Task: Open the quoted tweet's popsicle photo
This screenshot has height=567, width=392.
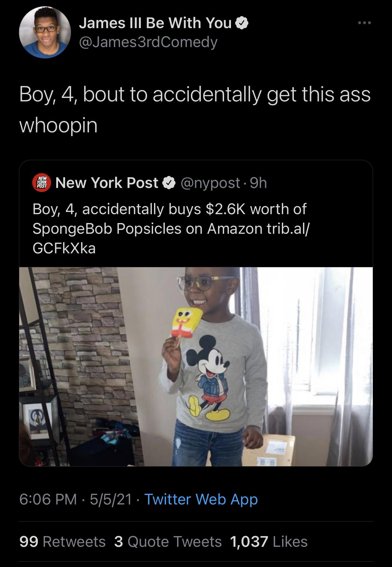Action: [x=196, y=366]
